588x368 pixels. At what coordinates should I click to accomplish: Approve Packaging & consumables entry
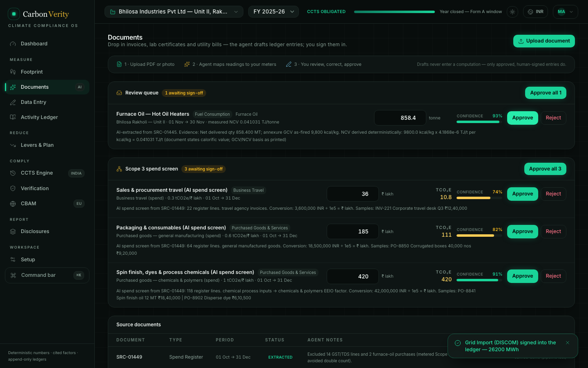523,231
